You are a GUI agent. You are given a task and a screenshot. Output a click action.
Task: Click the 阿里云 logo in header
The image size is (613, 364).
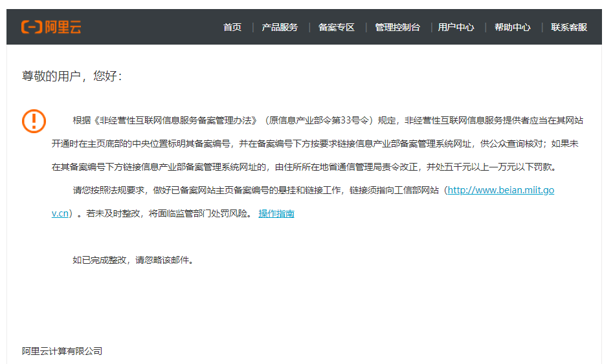pyautogui.click(x=51, y=27)
